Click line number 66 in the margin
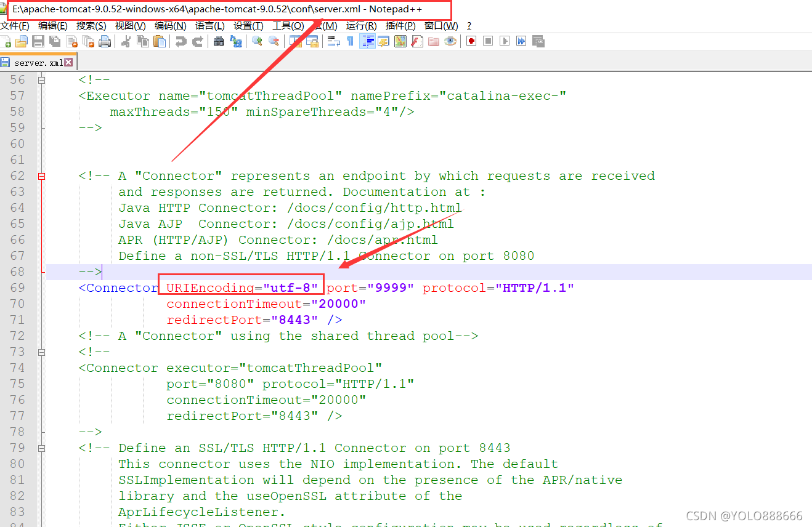The height and width of the screenshot is (527, 812). (x=17, y=240)
